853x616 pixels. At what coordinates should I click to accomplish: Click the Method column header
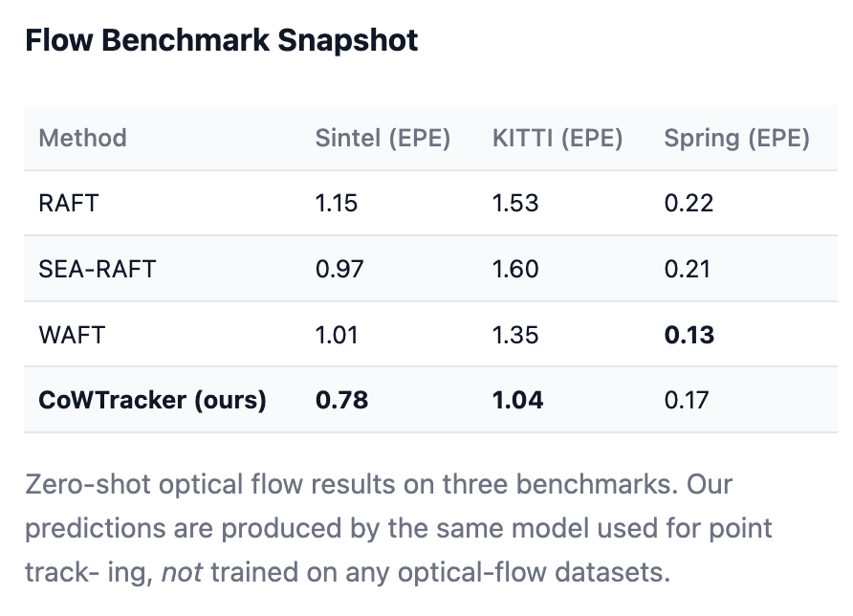click(82, 138)
